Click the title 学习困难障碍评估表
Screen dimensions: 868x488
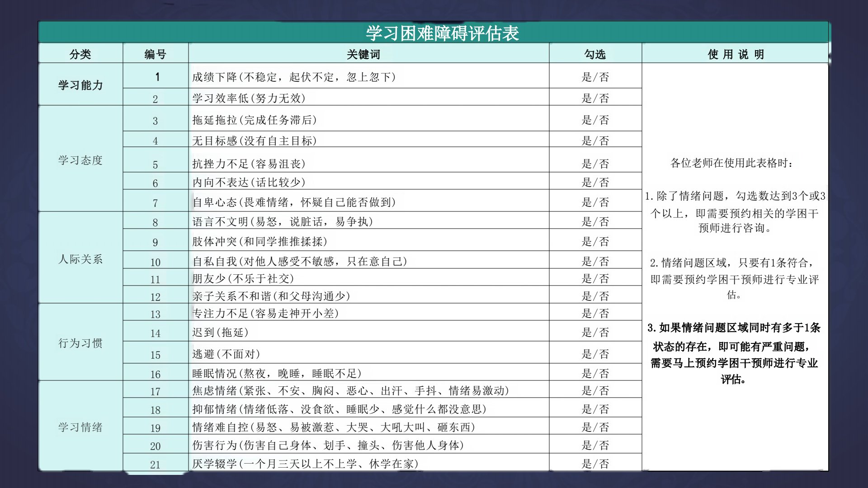[x=442, y=33]
